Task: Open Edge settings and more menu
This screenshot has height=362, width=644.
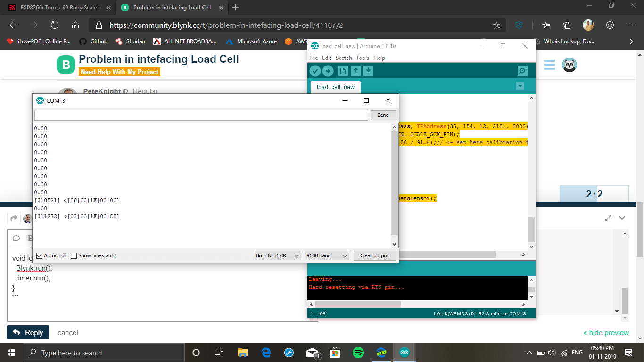Action: pyautogui.click(x=631, y=25)
